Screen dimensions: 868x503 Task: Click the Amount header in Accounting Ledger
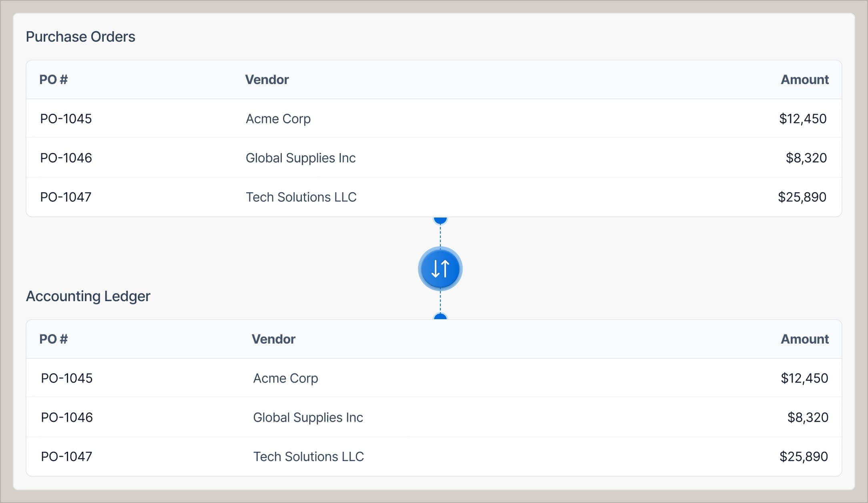[x=804, y=339]
